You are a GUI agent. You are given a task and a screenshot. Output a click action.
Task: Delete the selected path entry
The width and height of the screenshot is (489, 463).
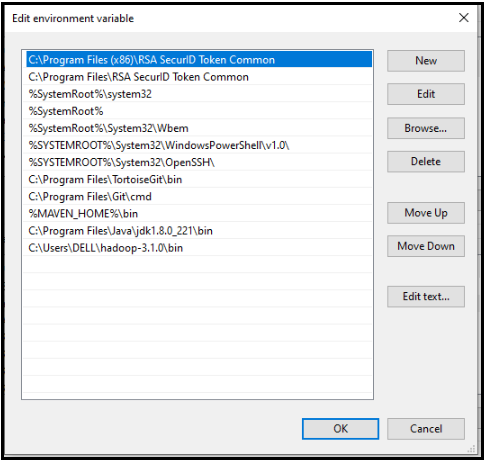tap(426, 162)
